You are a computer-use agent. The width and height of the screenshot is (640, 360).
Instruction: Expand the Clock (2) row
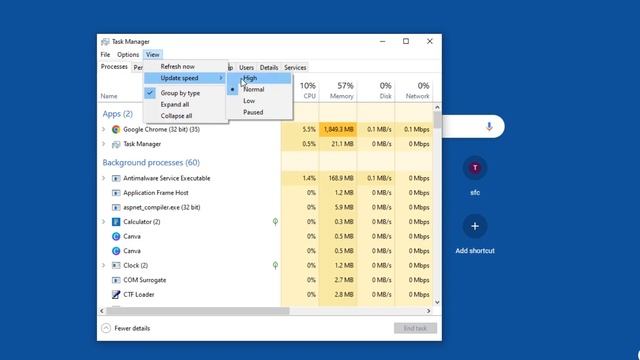click(104, 265)
